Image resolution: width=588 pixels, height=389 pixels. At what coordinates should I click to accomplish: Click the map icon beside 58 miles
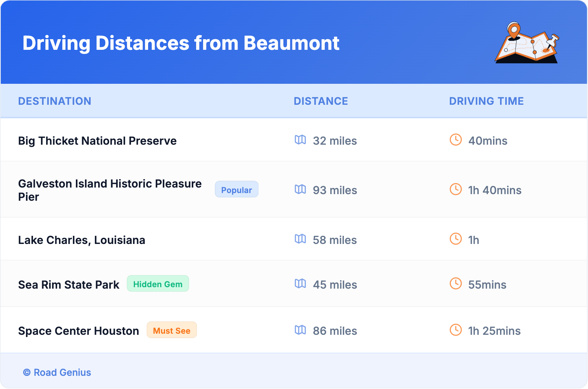(300, 239)
